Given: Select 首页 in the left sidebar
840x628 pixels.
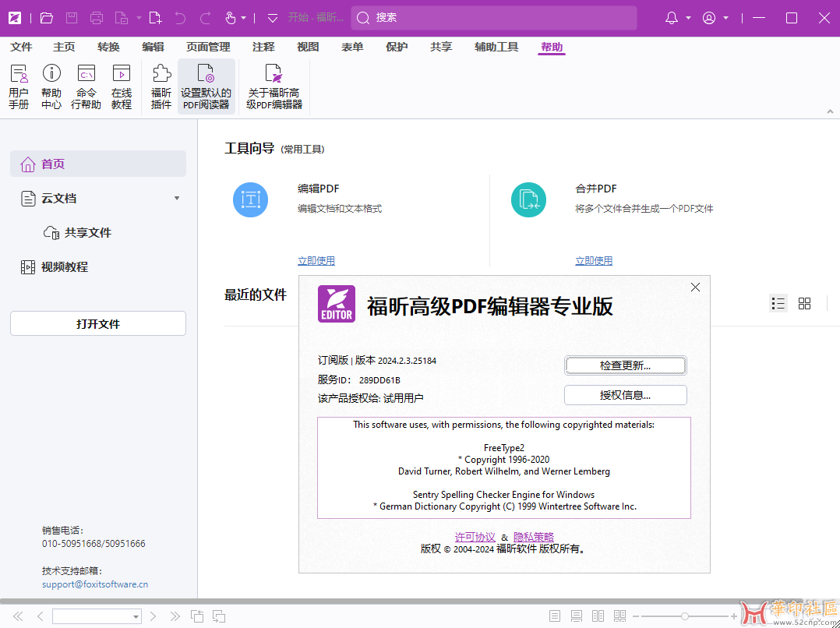Looking at the screenshot, I should (x=98, y=164).
